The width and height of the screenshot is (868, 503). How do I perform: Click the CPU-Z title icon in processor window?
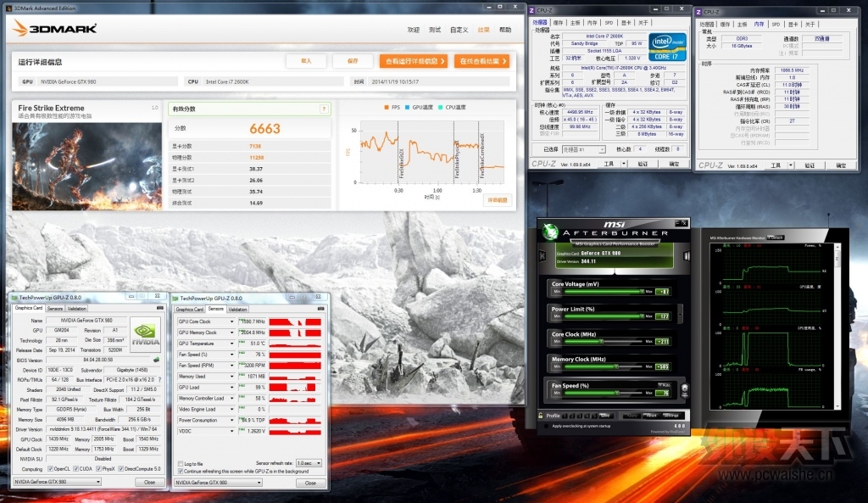pos(532,10)
